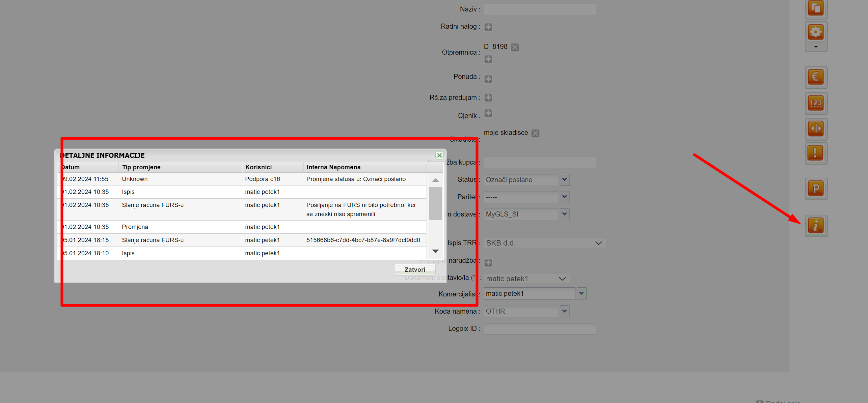Click the orange copy document icon

816,8
